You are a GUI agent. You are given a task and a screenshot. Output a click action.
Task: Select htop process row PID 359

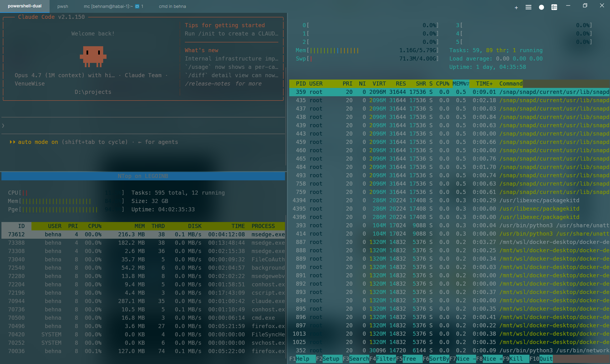coord(449,92)
